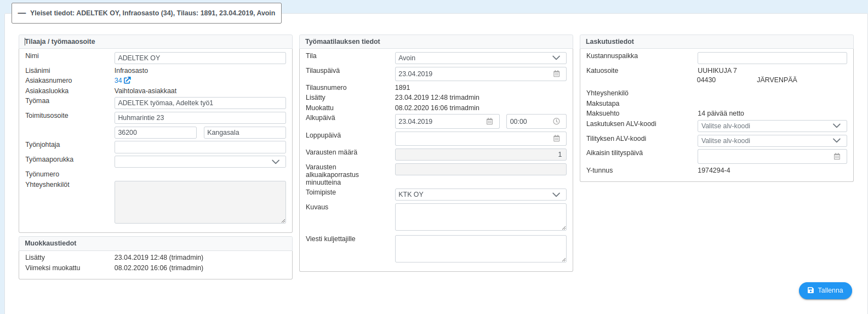Open Tilityksen ALV-koodi dropdown

772,141
